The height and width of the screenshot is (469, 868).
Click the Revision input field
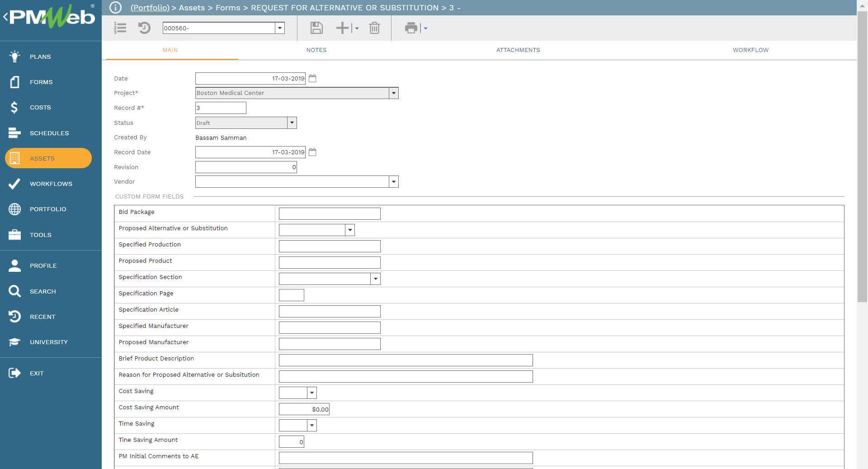pyautogui.click(x=246, y=167)
